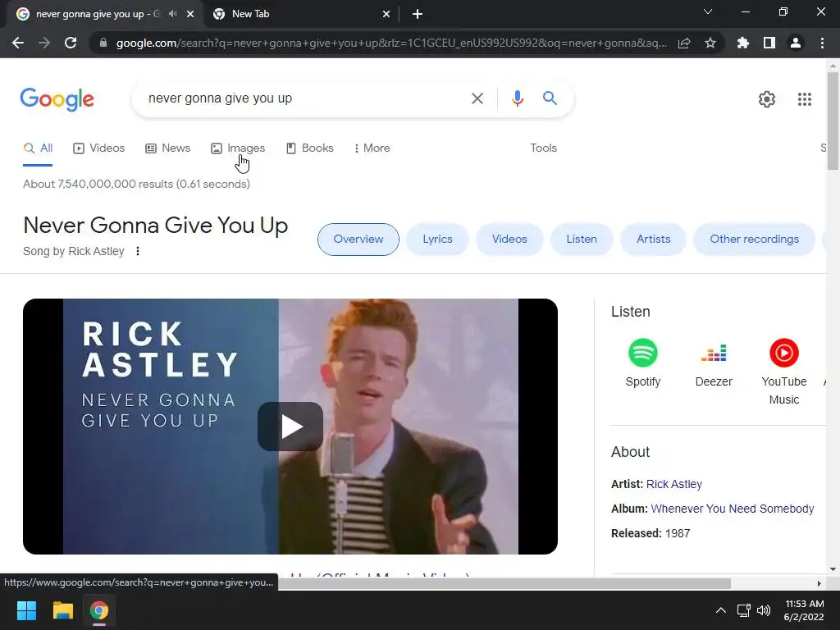Open song options three-dot menu by Rick Astley
This screenshot has width=840, height=630.
[x=138, y=251]
